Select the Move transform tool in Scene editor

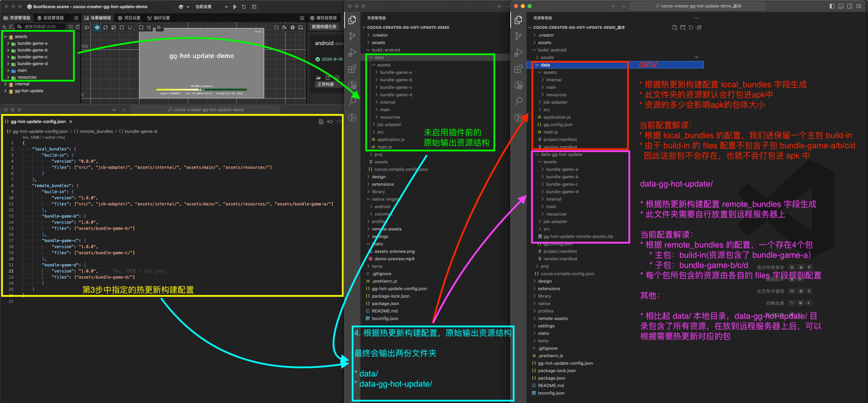[x=97, y=28]
